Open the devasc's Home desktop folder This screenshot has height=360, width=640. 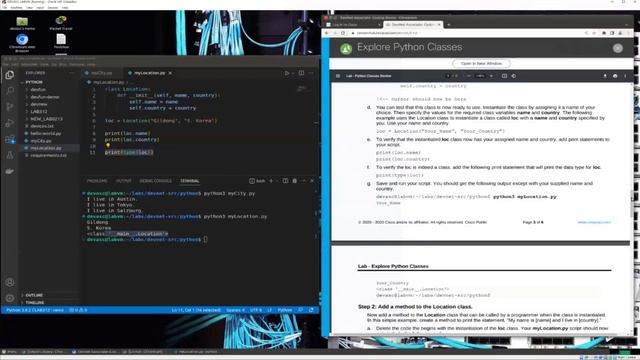(22, 23)
